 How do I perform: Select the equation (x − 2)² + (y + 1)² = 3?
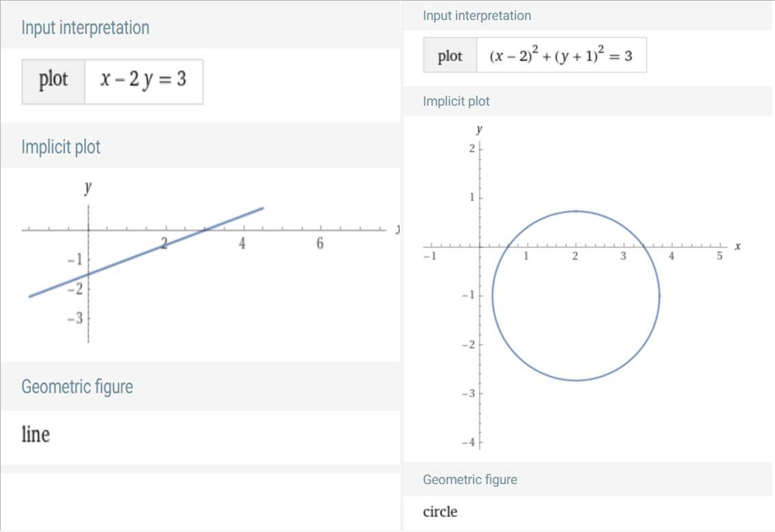tap(561, 55)
